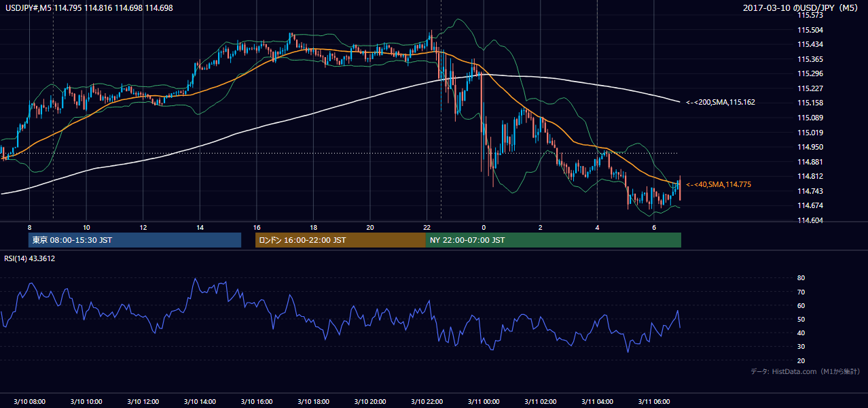
Task: Click the 3/10 18:00 date label
Action: [x=313, y=402]
